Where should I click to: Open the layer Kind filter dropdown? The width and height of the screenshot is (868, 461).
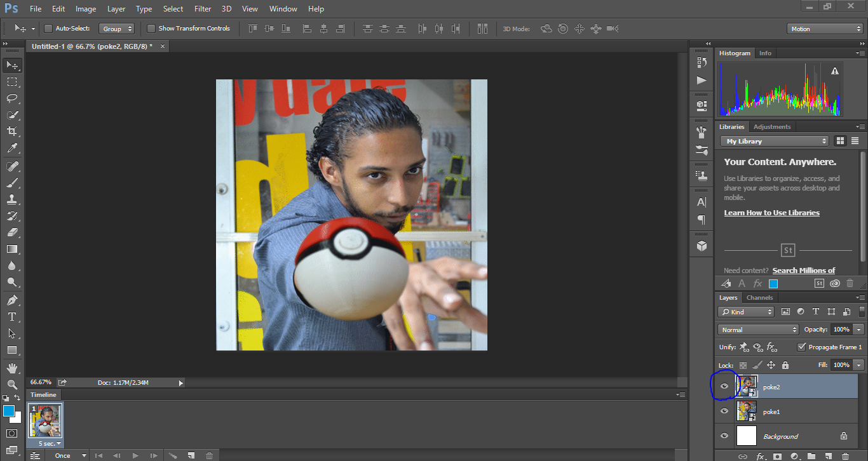coord(747,312)
